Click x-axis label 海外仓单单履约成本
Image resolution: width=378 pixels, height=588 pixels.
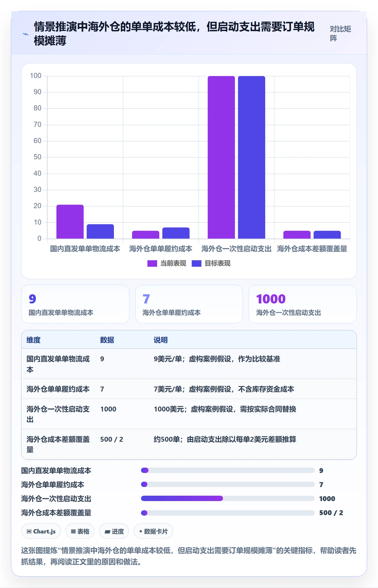(161, 249)
